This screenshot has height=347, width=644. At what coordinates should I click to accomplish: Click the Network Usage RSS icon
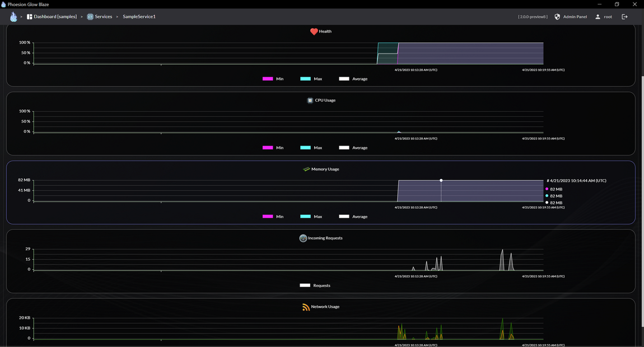(x=306, y=307)
